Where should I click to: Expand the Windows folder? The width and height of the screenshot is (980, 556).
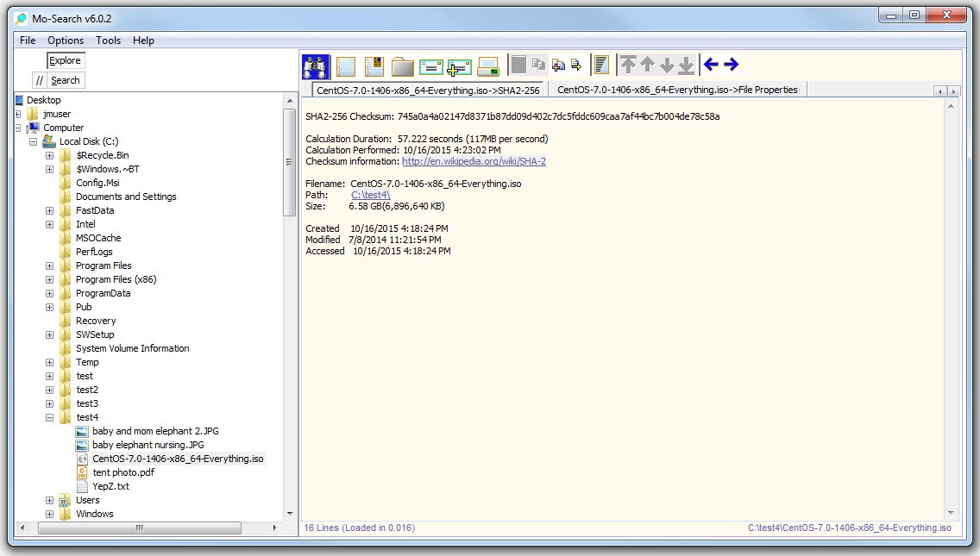click(49, 514)
